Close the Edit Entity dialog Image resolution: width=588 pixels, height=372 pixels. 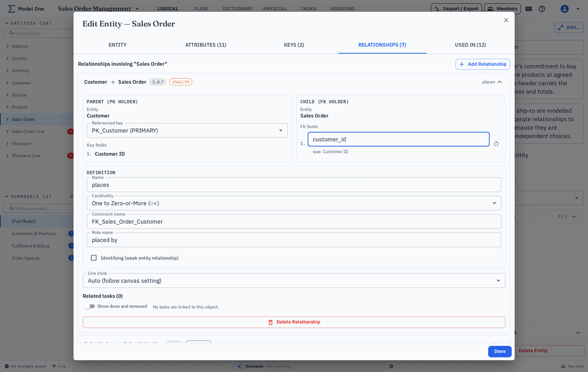[x=506, y=20]
